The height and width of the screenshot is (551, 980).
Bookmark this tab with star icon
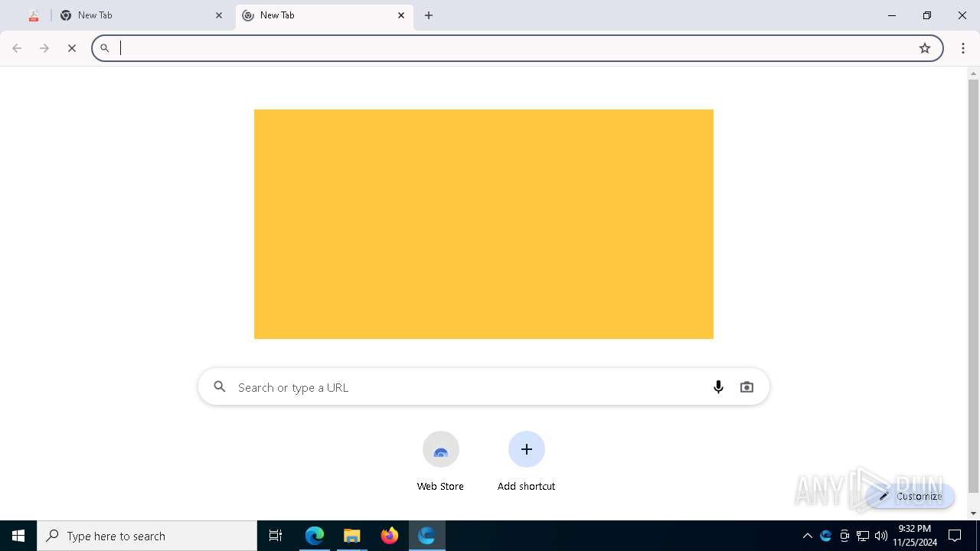(925, 48)
